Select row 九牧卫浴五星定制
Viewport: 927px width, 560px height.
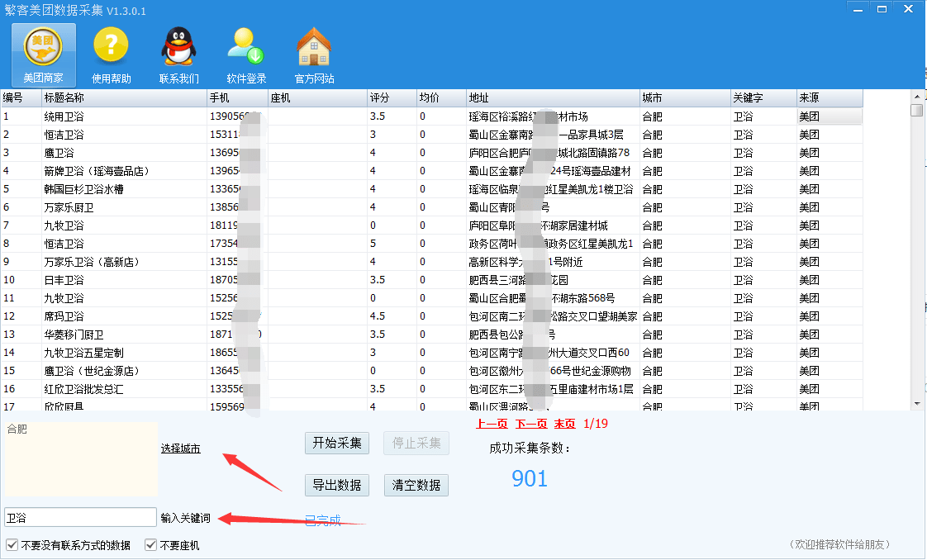[x=431, y=353]
